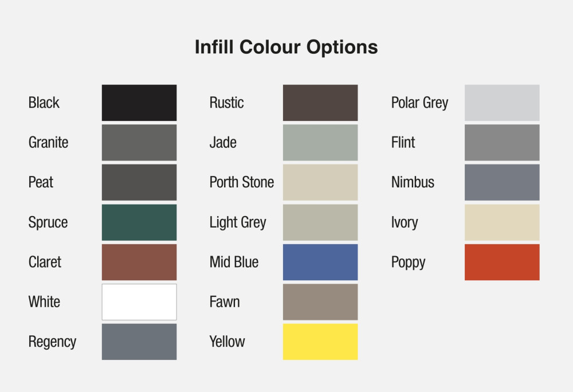Choose the Ivory infill swatch
Viewport: 573px width, 392px height.
(x=502, y=222)
